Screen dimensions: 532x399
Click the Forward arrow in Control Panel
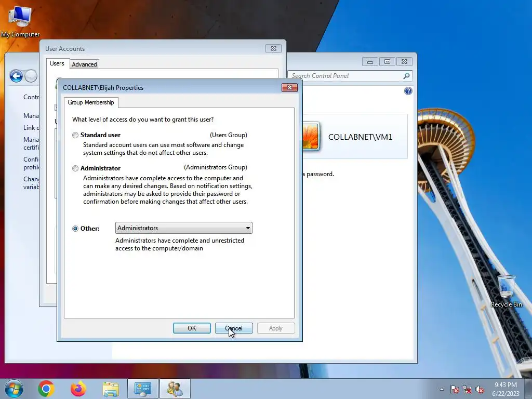point(31,76)
